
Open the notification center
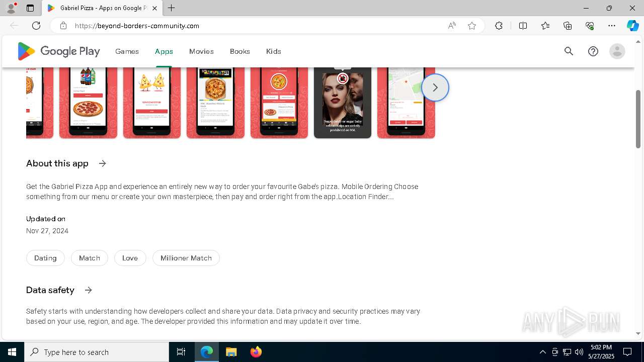pyautogui.click(x=627, y=352)
